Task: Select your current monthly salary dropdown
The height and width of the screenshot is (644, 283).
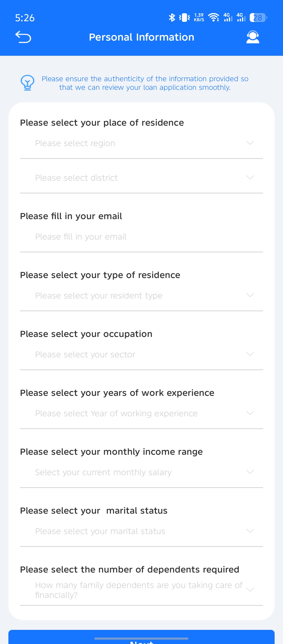Action: point(141,472)
